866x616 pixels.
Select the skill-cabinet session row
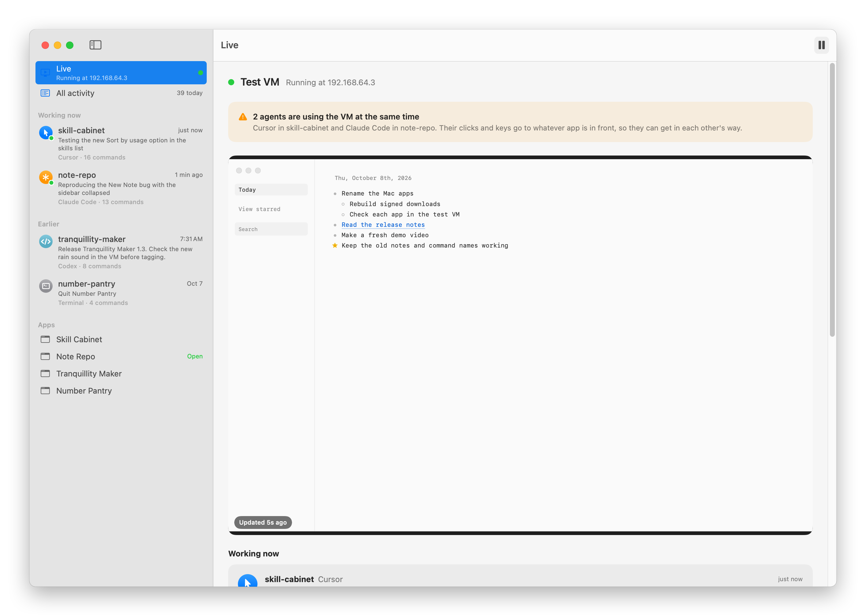pyautogui.click(x=121, y=144)
